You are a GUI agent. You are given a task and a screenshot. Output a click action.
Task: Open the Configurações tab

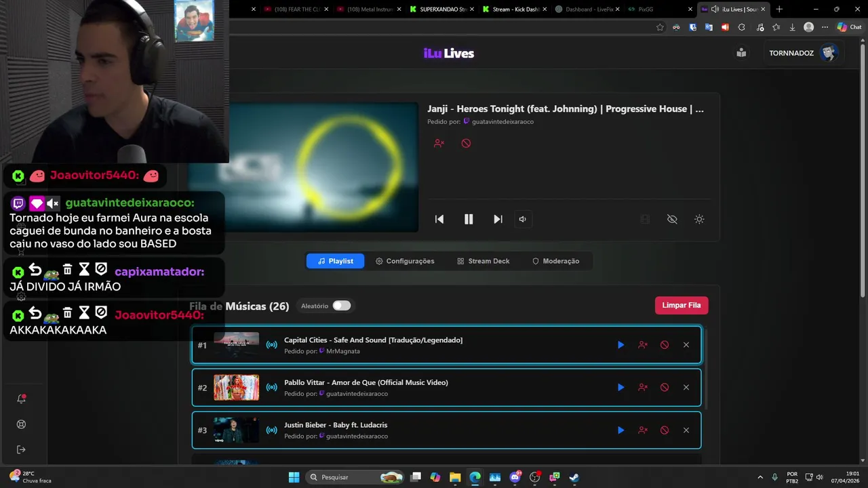405,261
